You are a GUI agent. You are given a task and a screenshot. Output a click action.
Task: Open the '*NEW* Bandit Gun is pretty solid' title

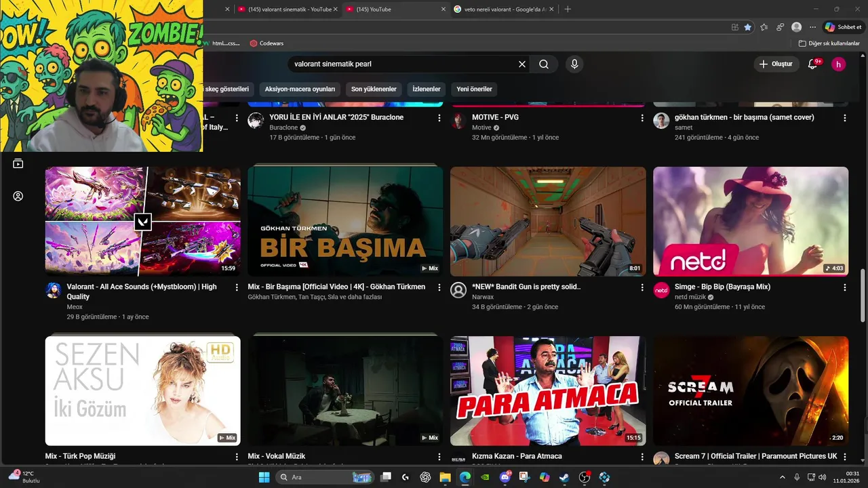[526, 287]
